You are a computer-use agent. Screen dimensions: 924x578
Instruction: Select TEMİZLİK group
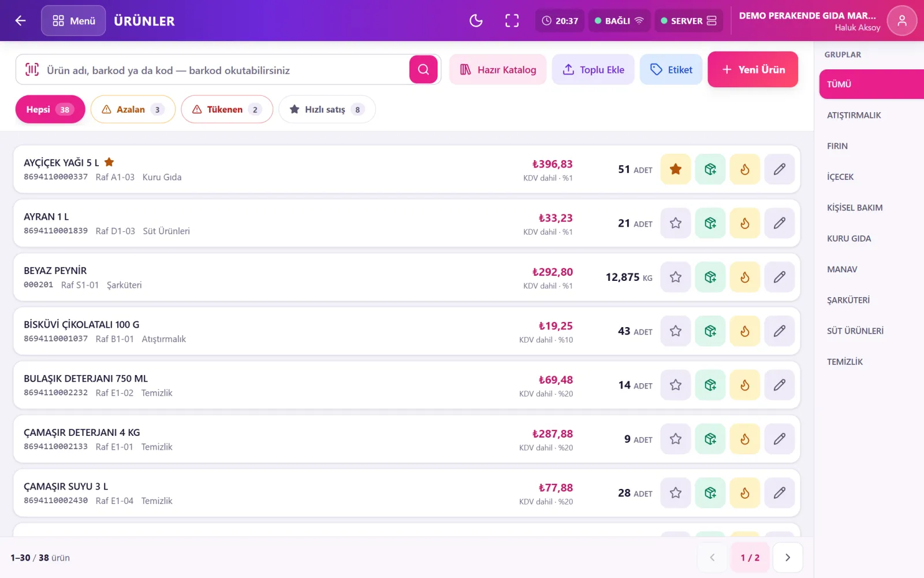(871, 362)
